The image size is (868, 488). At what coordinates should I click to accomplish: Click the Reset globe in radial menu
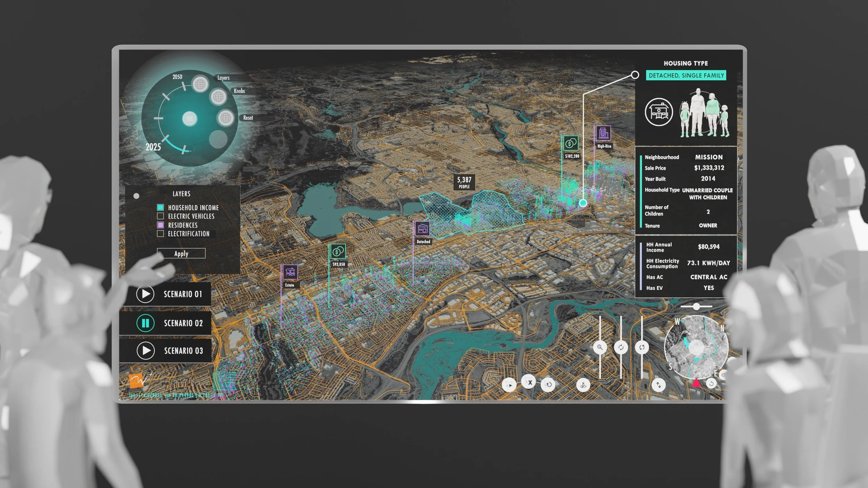[226, 118]
